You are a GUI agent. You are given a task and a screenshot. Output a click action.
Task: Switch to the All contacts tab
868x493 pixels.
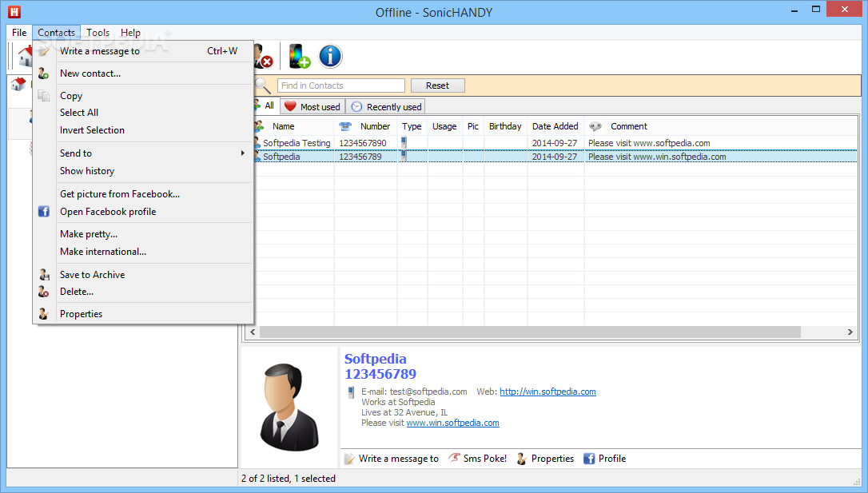tap(265, 105)
